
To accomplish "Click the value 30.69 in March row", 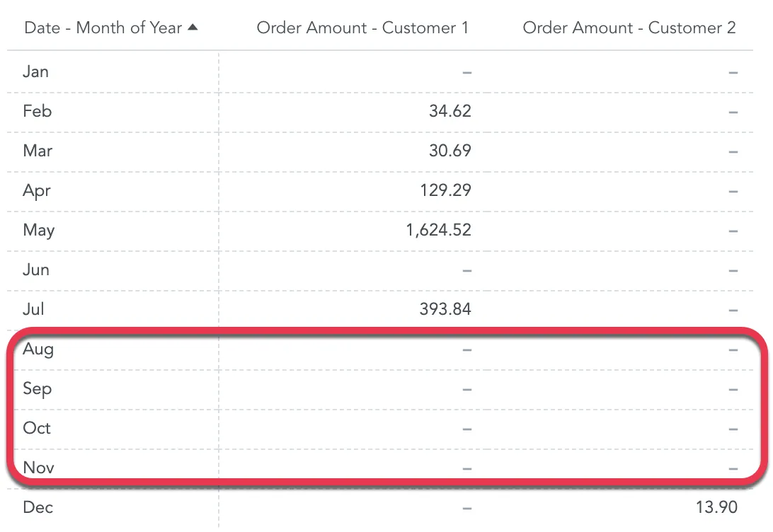I will point(450,151).
